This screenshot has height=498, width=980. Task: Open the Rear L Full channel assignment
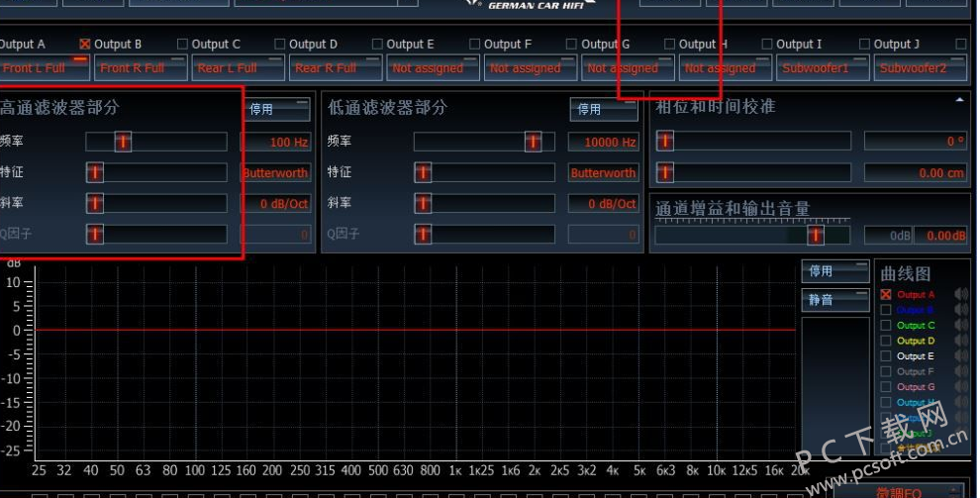[239, 67]
